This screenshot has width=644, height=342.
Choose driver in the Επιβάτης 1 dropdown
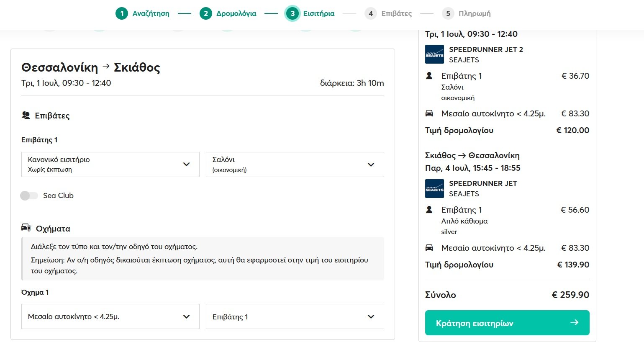pyautogui.click(x=295, y=316)
